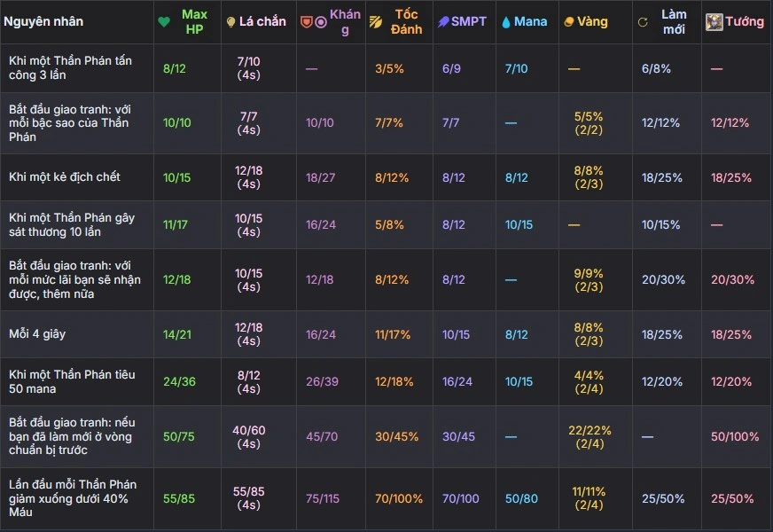
Task: Select the 50/80 Mana value cell
Action: 521,498
